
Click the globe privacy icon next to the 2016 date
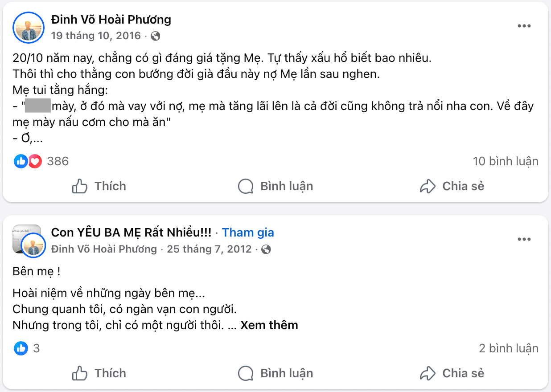[x=155, y=36]
